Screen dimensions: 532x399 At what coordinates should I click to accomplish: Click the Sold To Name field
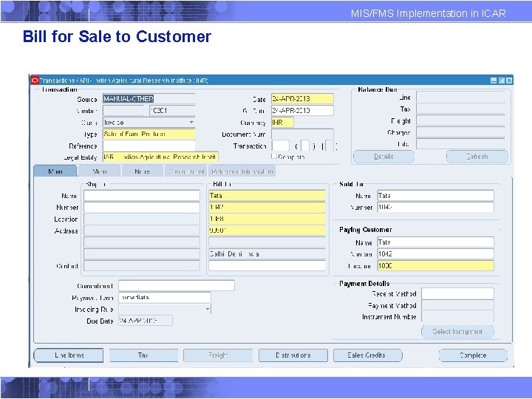436,195
